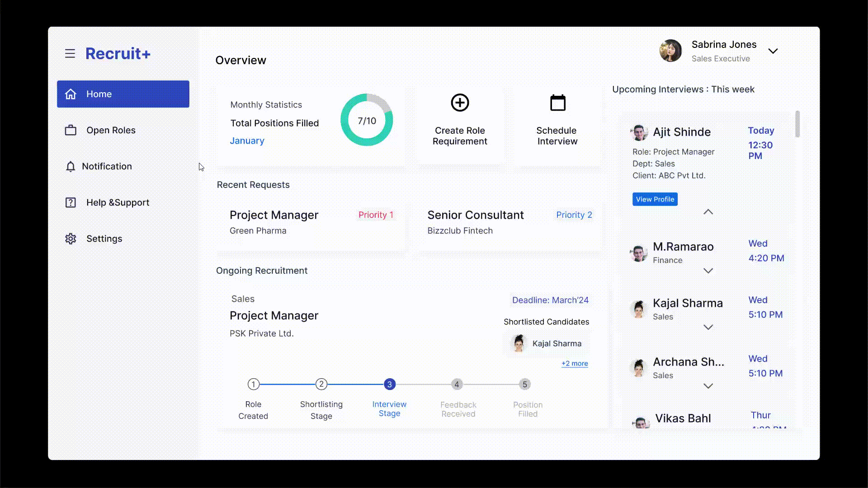Select stage 3 Interview Stage marker
Image resolution: width=868 pixels, height=488 pixels.
(389, 385)
